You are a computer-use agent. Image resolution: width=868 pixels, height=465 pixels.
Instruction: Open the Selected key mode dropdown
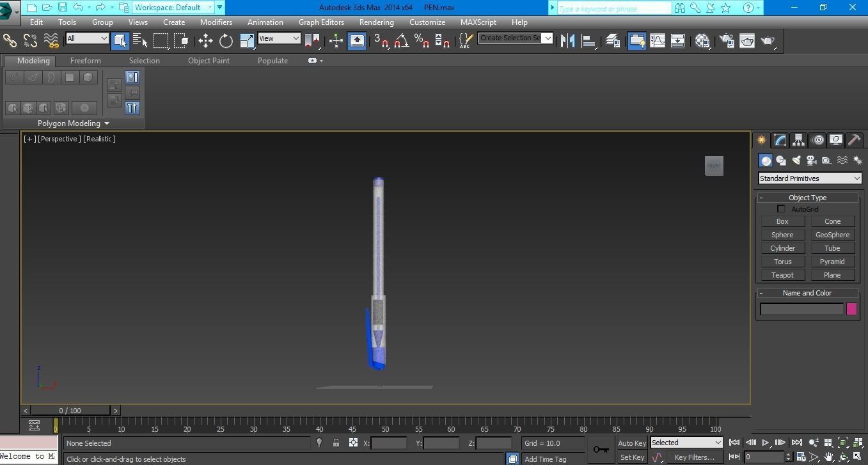[686, 443]
